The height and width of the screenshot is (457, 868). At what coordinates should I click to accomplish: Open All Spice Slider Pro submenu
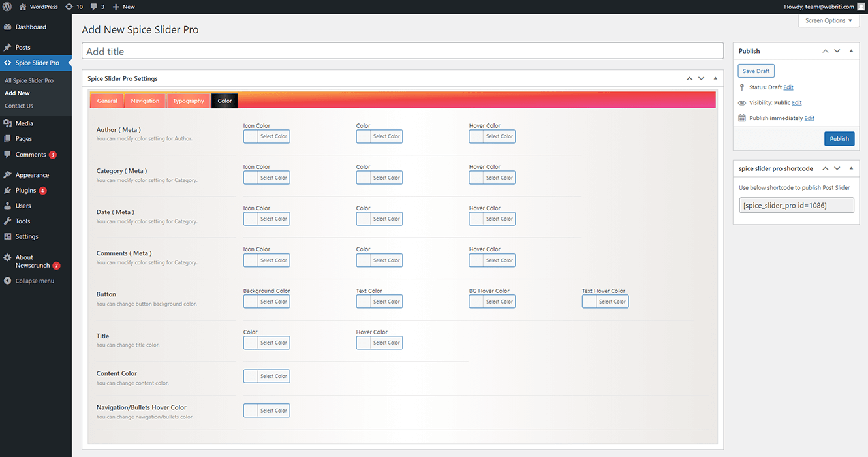(x=29, y=80)
